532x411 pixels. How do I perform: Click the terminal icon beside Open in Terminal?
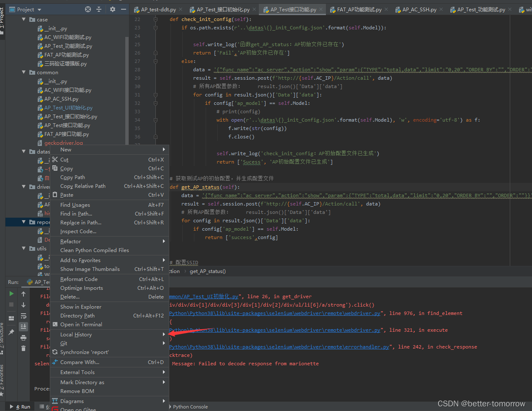[x=55, y=324]
